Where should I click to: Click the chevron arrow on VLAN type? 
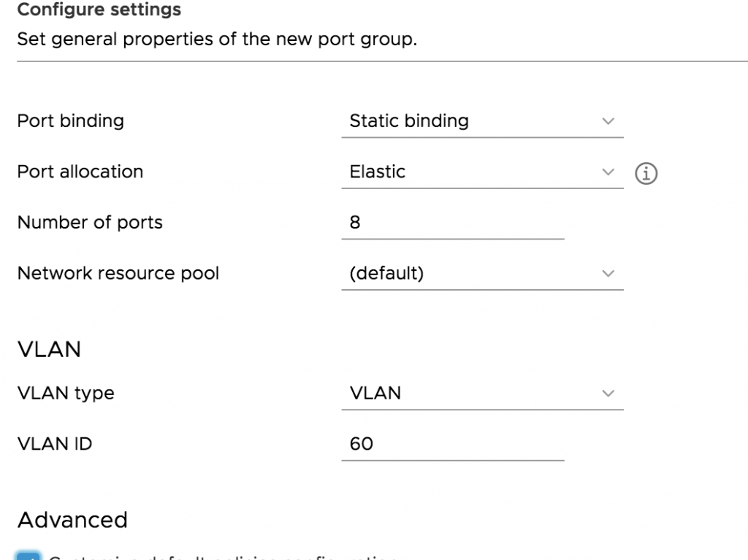(x=608, y=394)
